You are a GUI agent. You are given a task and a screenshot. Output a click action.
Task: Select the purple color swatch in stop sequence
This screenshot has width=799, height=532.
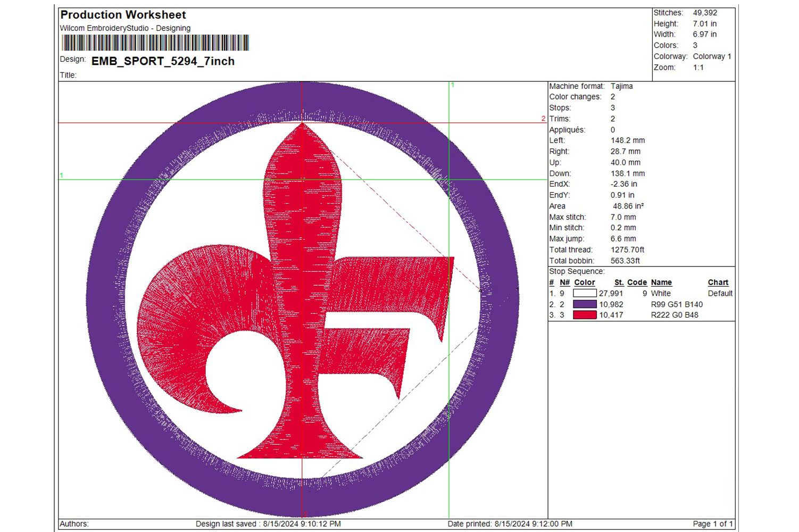(x=584, y=304)
